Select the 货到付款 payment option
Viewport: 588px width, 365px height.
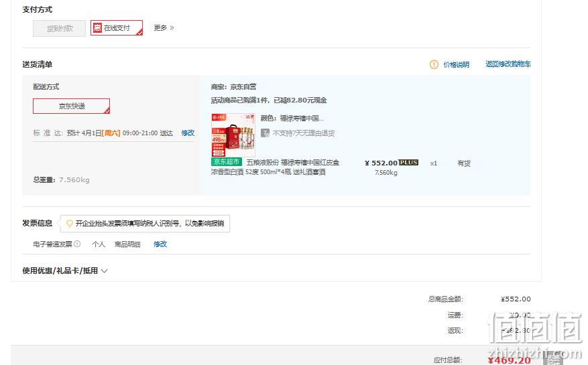pos(59,29)
